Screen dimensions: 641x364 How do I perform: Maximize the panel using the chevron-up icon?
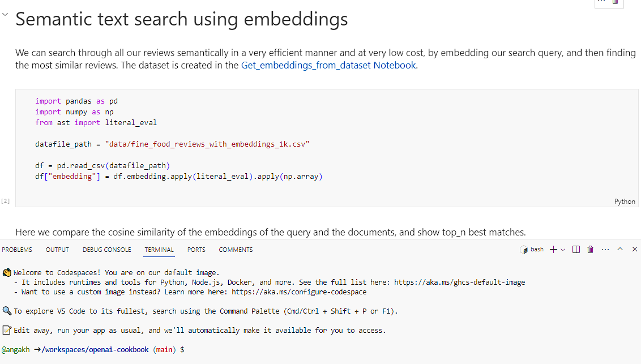tap(620, 249)
